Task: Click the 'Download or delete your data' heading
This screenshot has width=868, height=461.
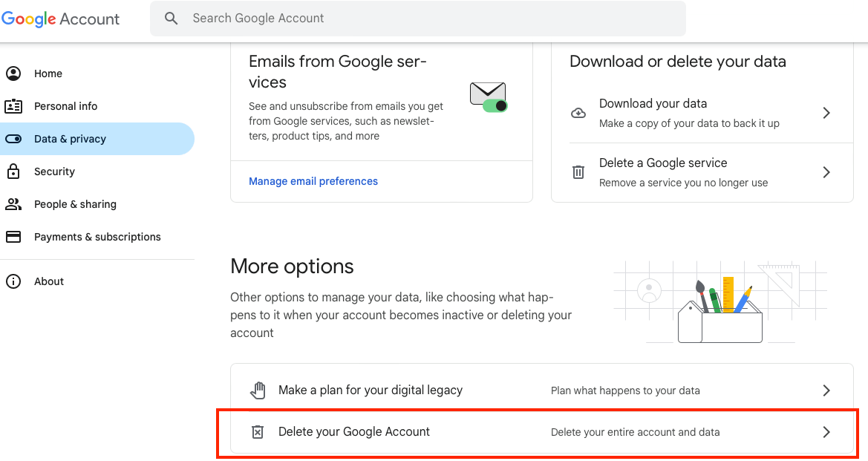Action: click(678, 62)
